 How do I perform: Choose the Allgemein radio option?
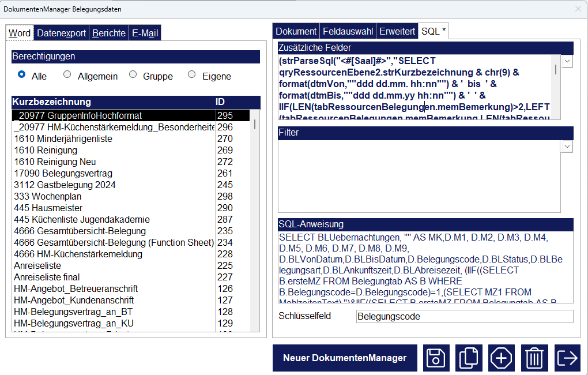pos(67,74)
